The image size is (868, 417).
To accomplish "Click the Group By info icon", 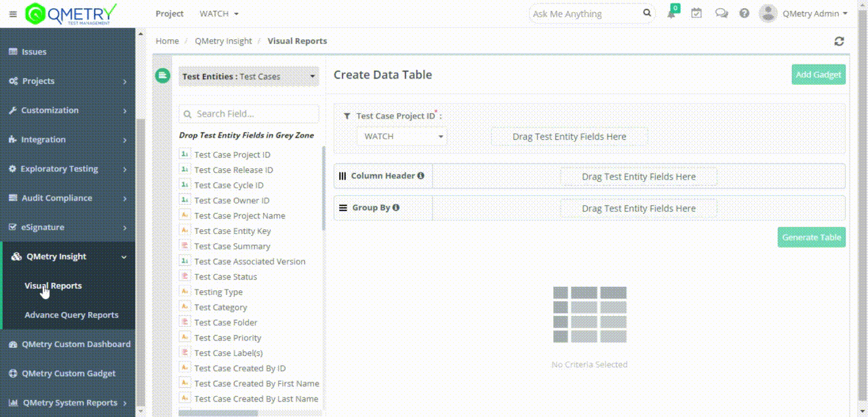I will 396,207.
